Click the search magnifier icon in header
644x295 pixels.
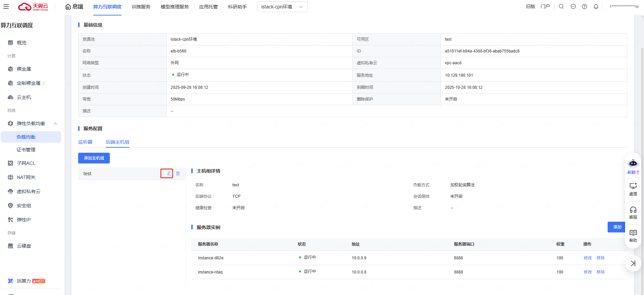coord(561,7)
